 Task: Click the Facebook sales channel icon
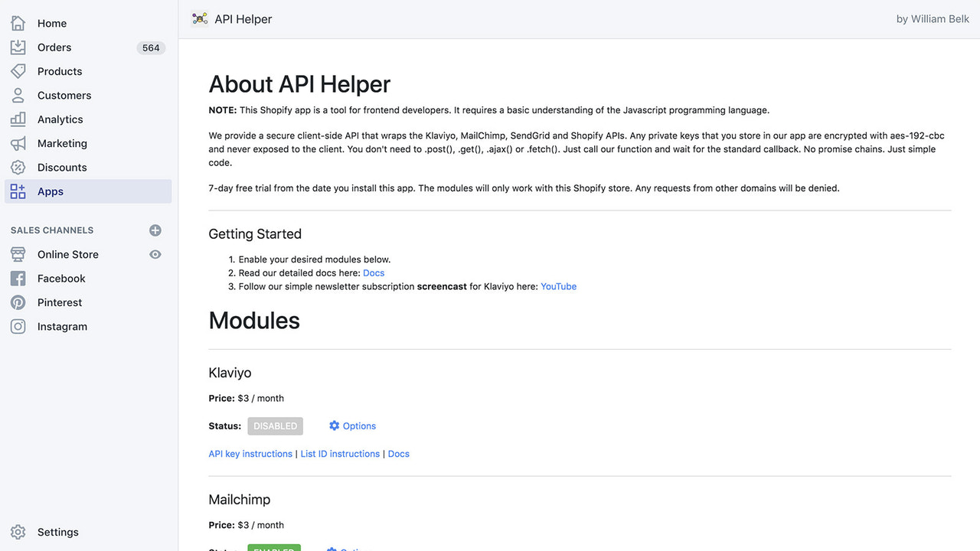(17, 279)
